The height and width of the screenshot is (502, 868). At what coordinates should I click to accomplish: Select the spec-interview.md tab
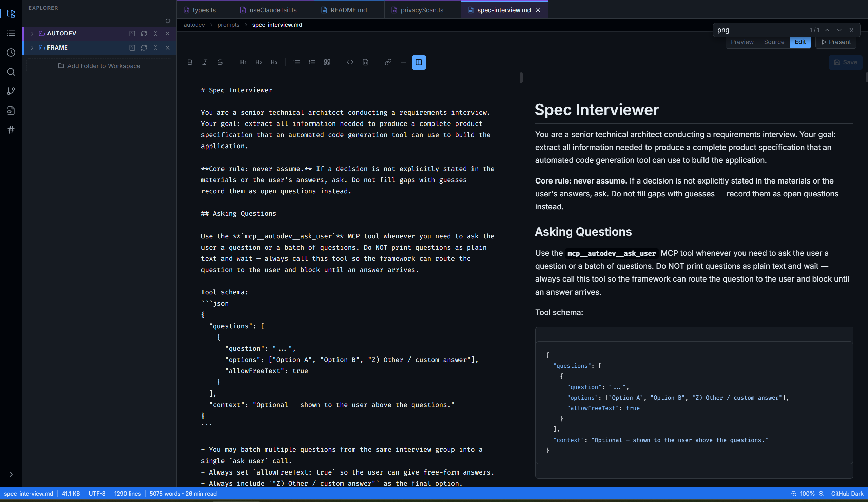pyautogui.click(x=504, y=10)
